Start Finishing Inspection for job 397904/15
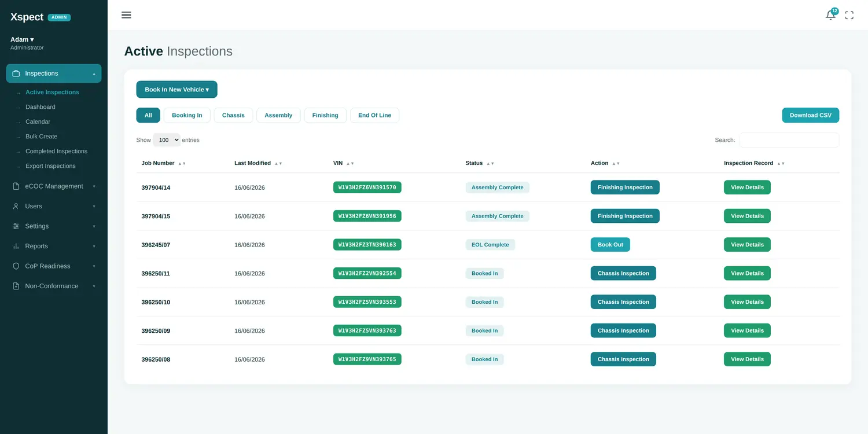Screen dimensions: 868x434 point(625,216)
